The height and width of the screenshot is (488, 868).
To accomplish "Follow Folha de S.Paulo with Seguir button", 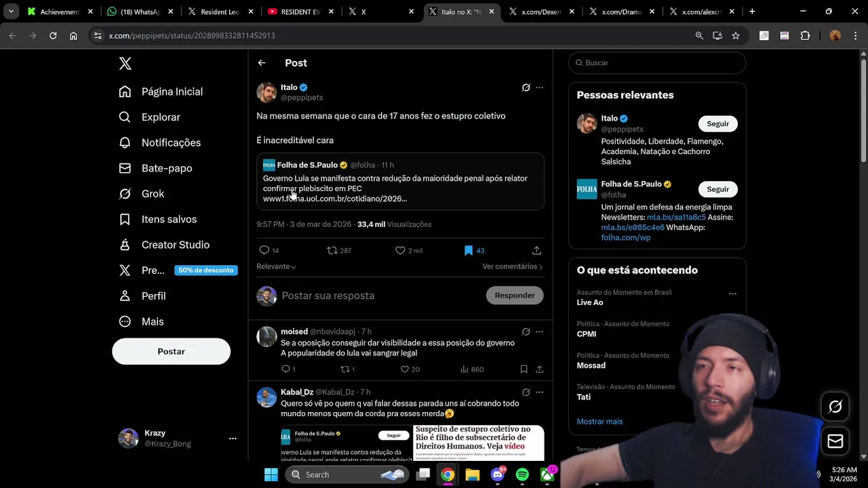I will coord(718,189).
